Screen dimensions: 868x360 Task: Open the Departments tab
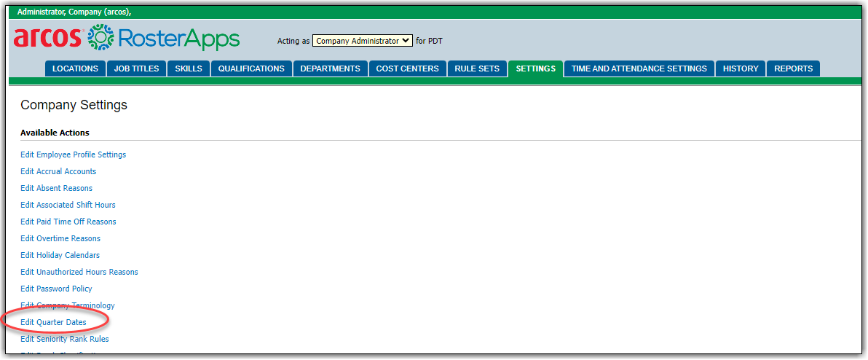(x=330, y=69)
